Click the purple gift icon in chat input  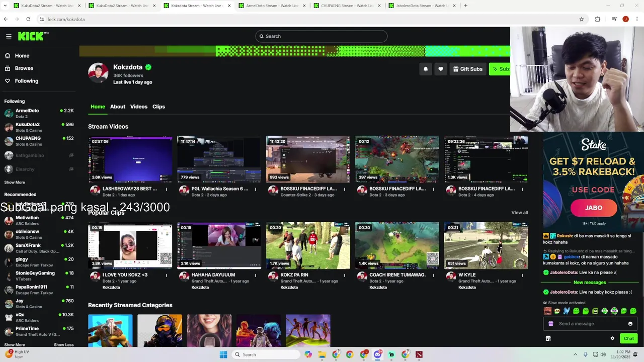[551, 324]
